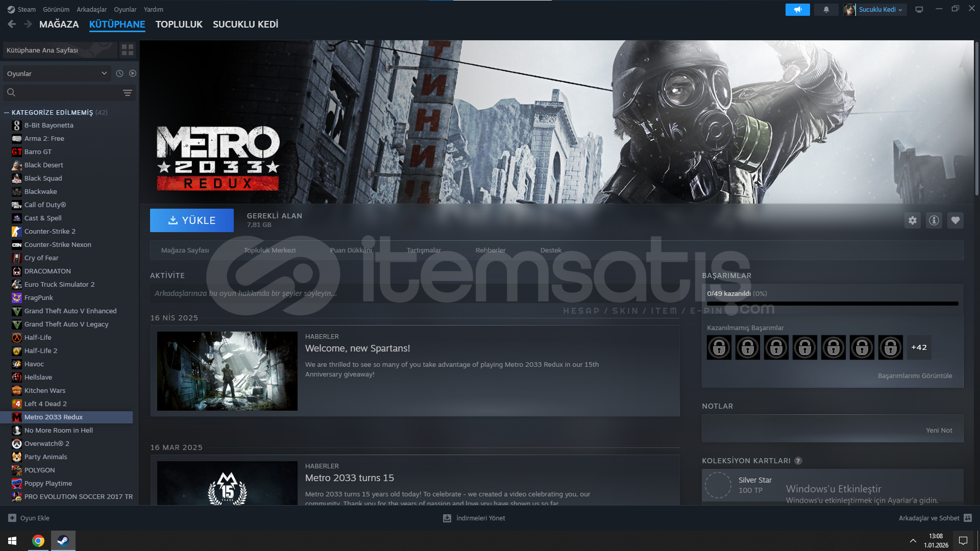Click the achievements progress bar
980x551 pixels.
point(832,304)
